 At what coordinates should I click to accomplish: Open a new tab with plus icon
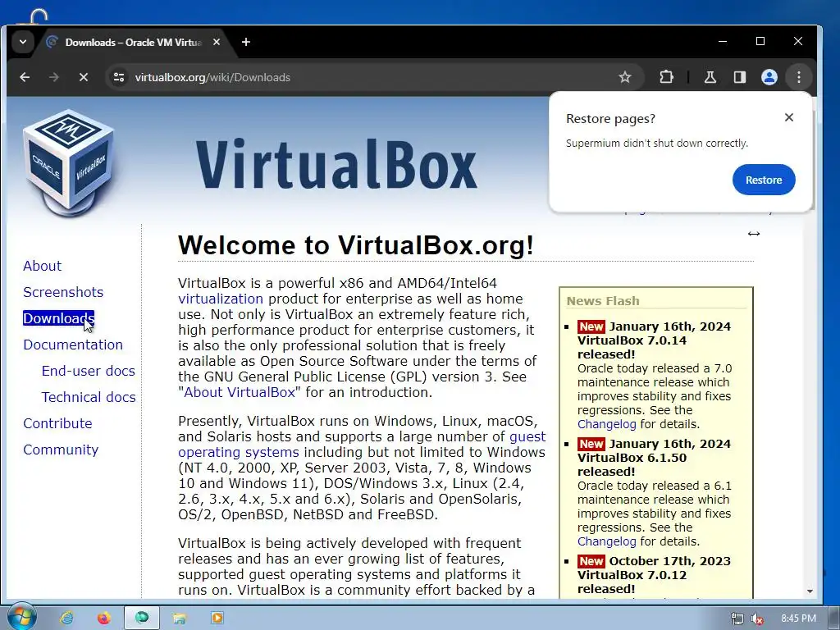[x=246, y=42]
